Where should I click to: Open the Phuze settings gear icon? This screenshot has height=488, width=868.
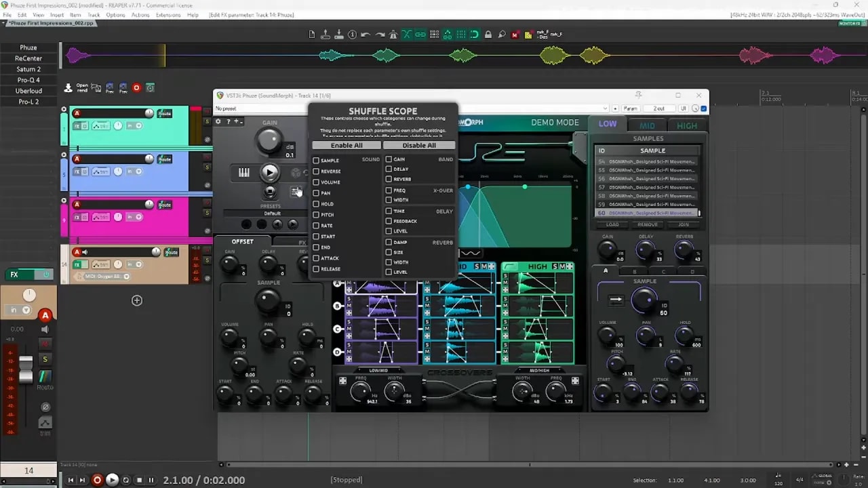(218, 121)
